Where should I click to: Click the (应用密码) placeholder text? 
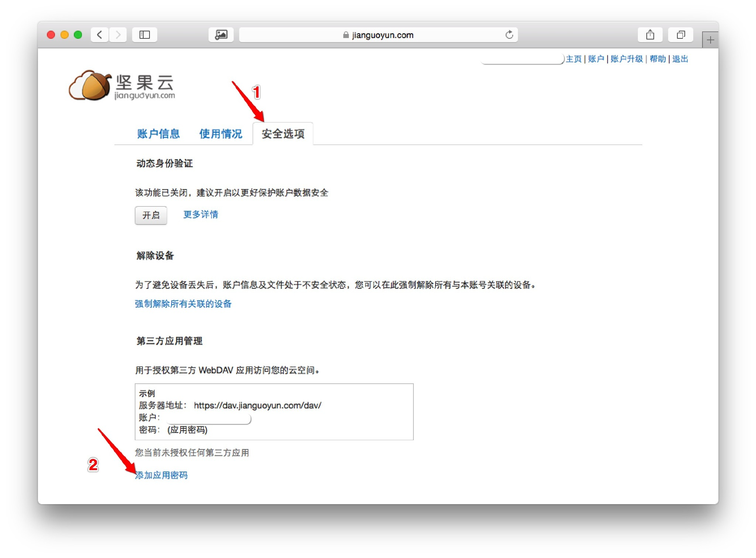click(188, 430)
